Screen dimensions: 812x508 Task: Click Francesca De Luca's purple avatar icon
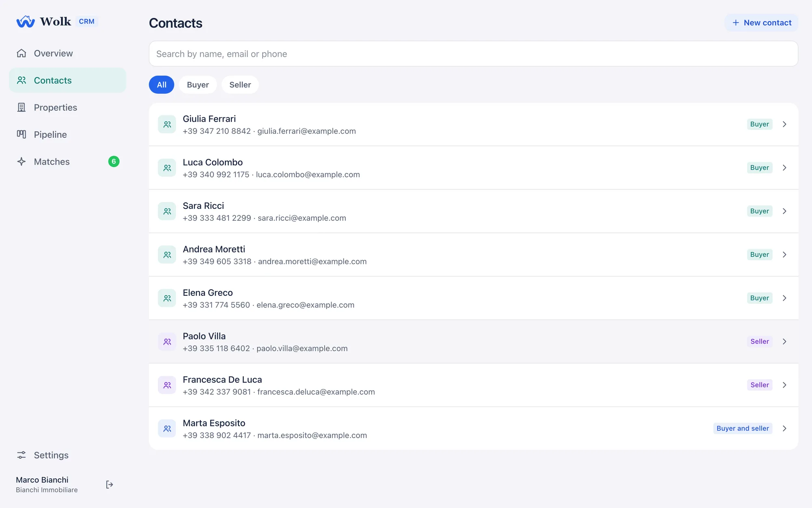click(x=167, y=385)
